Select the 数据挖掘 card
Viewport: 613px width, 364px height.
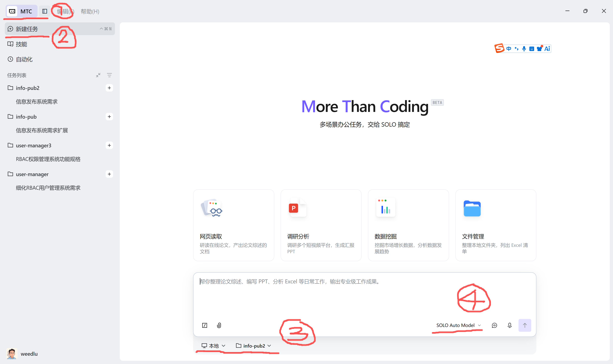tap(408, 225)
